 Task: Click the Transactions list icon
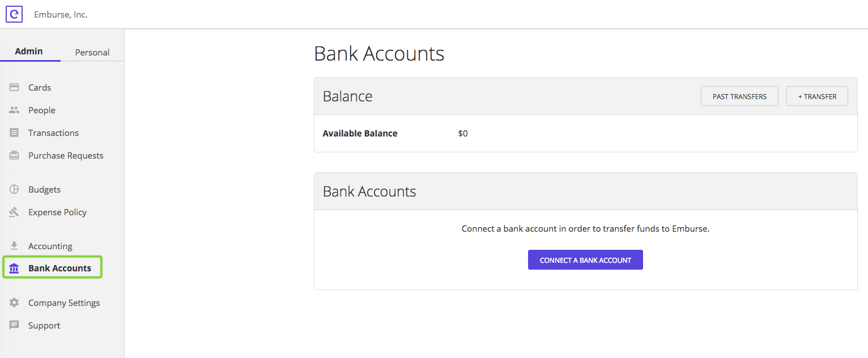click(x=14, y=133)
